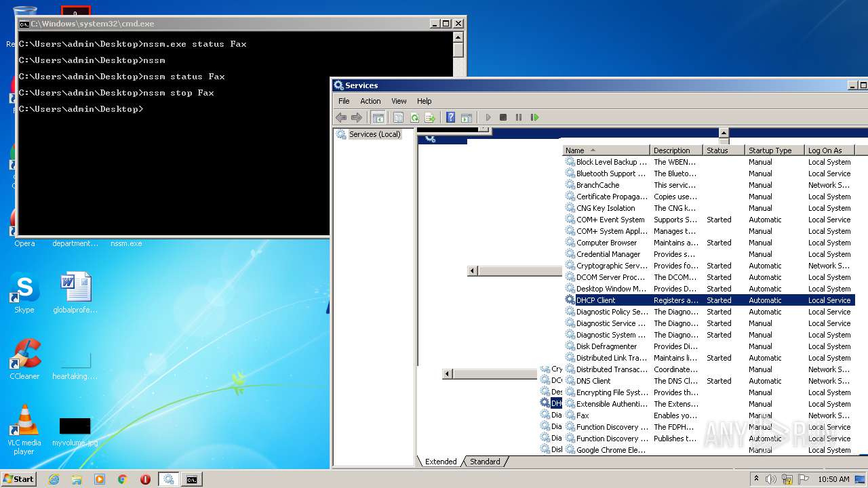The width and height of the screenshot is (868, 488).
Task: Open the Action menu in Services
Action: point(370,101)
